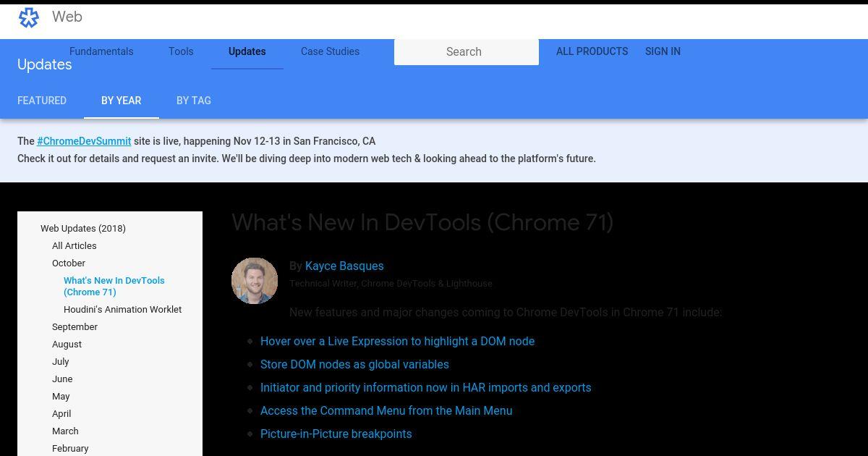Switch to the BY TAG tab

[x=194, y=101]
